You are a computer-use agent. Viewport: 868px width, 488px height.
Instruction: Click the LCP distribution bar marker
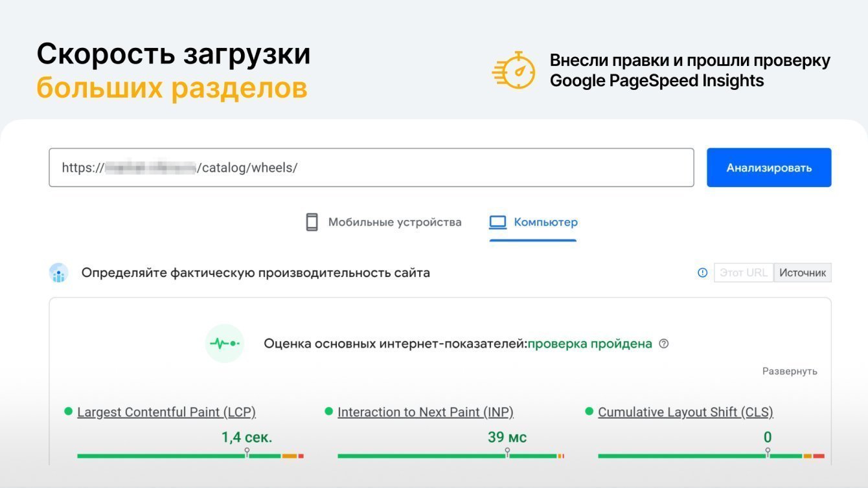(247, 452)
